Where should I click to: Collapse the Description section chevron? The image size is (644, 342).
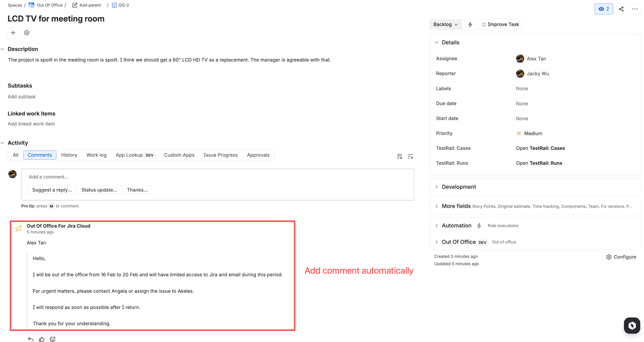point(2,49)
